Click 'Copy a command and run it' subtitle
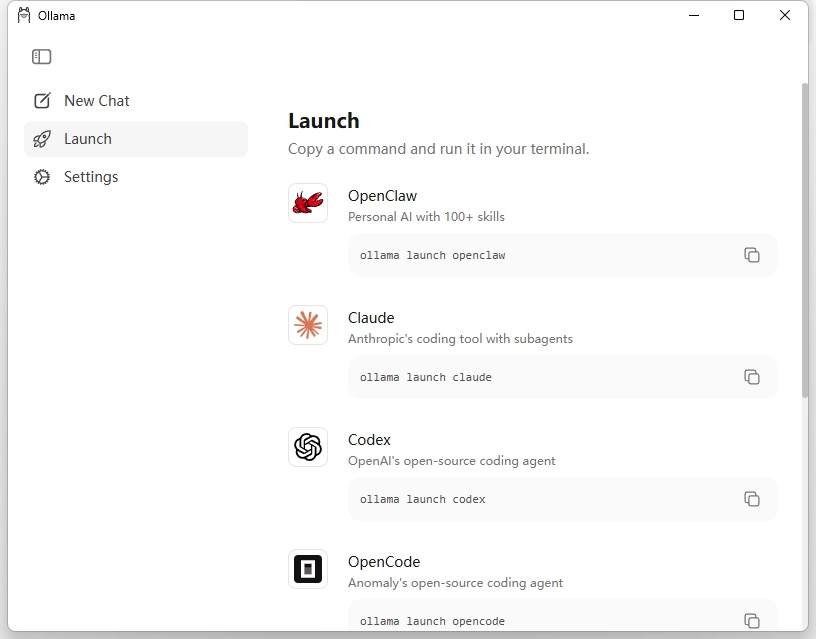This screenshot has height=639, width=816. pyautogui.click(x=439, y=149)
